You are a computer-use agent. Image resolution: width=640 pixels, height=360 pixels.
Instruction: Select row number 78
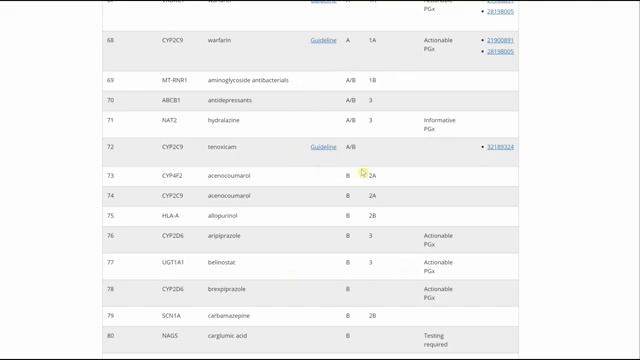110,289
